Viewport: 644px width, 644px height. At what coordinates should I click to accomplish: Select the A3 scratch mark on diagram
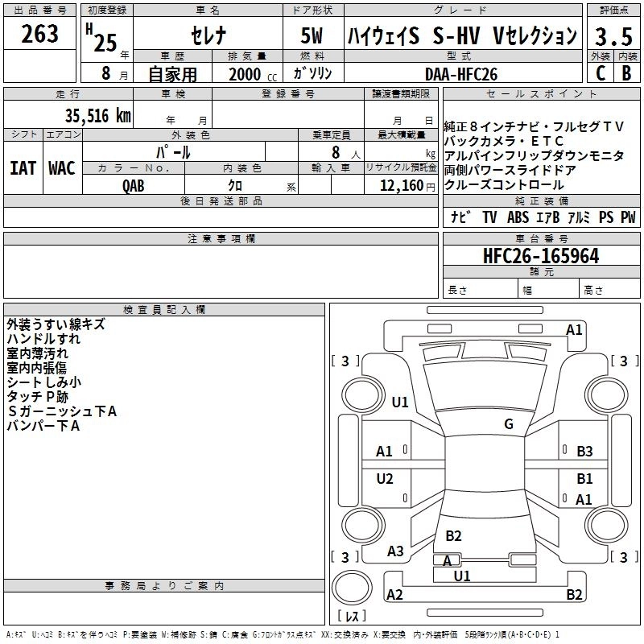pos(395,551)
